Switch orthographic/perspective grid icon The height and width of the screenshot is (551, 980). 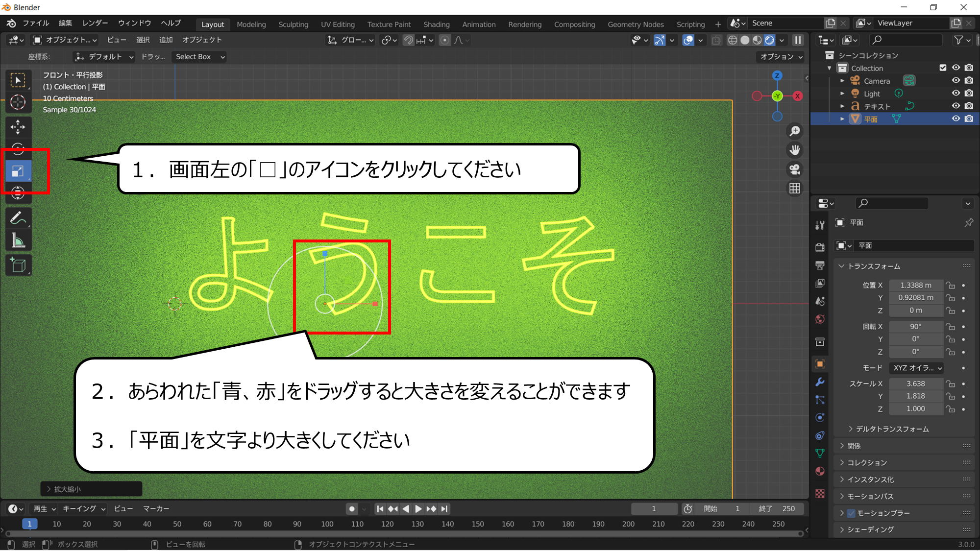[x=794, y=188]
